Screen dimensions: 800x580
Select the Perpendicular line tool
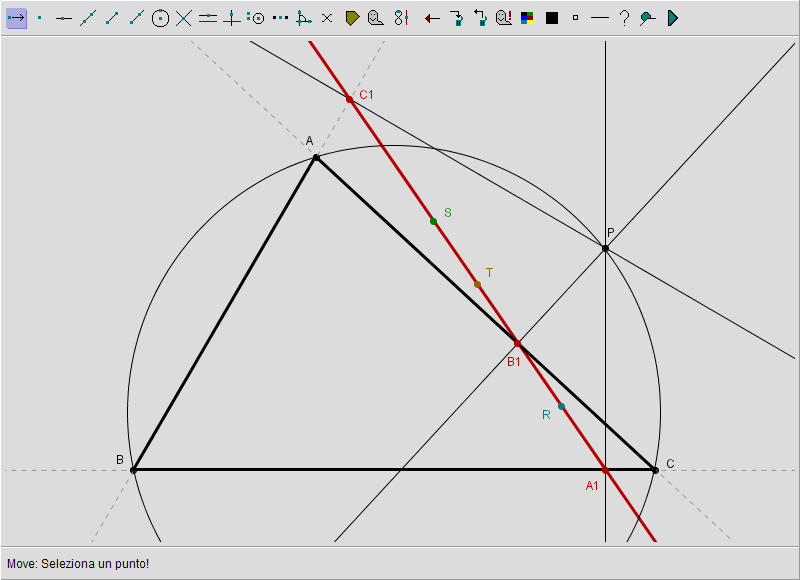[232, 18]
